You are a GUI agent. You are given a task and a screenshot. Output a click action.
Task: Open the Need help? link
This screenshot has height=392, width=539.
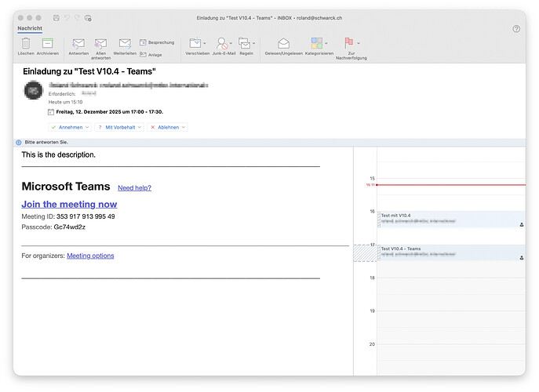coord(134,188)
